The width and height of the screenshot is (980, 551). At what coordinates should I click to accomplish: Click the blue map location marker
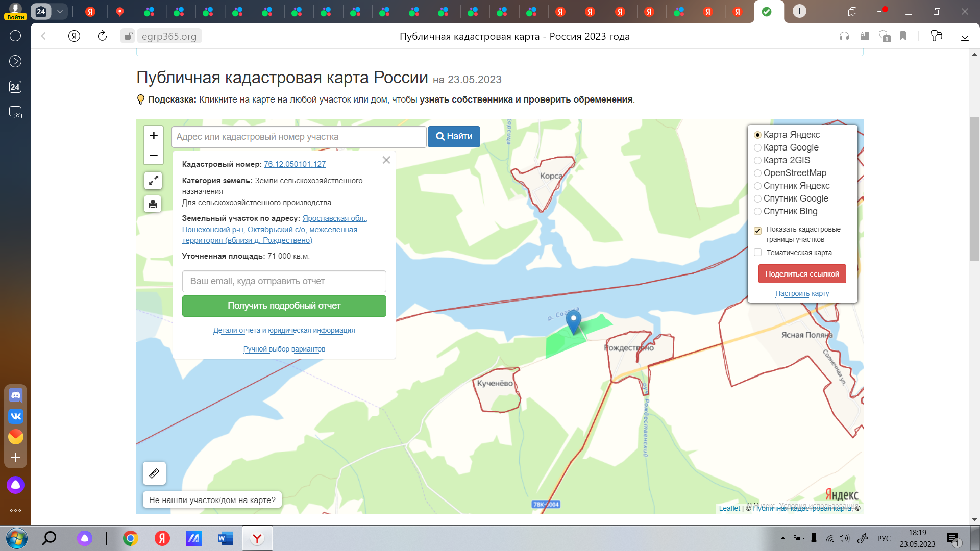[573, 321]
